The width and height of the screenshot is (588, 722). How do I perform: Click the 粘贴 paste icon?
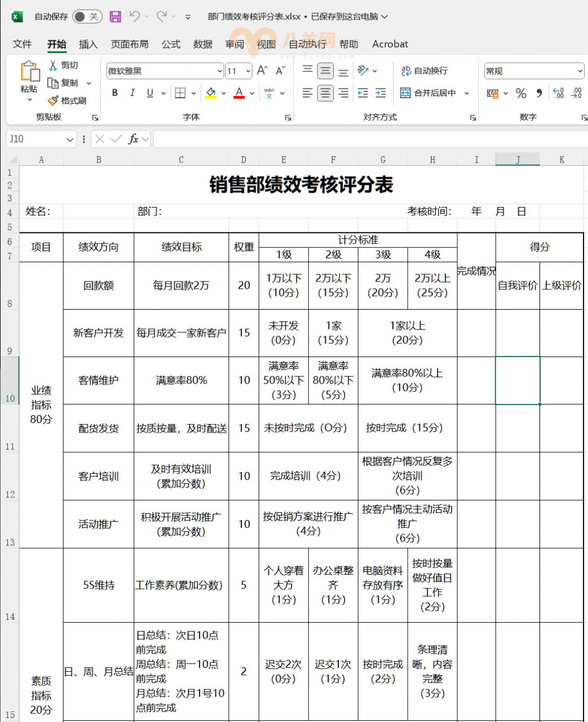pyautogui.click(x=29, y=72)
